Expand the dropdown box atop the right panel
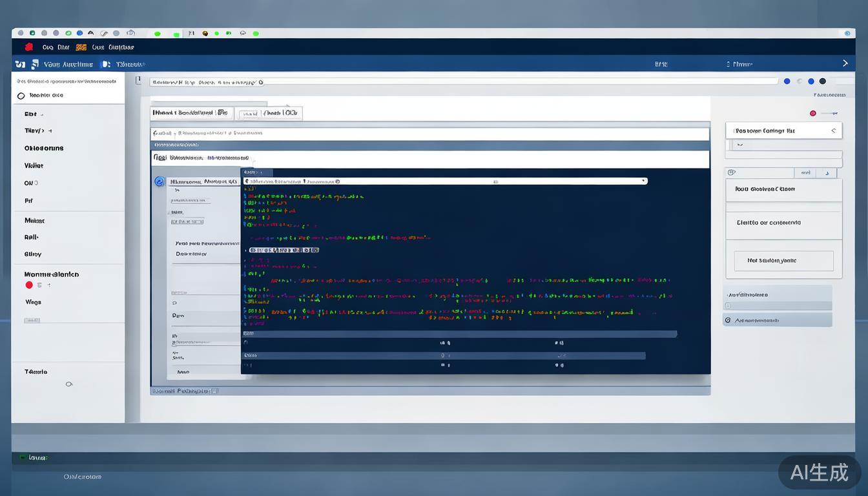The width and height of the screenshot is (868, 496). [x=783, y=130]
